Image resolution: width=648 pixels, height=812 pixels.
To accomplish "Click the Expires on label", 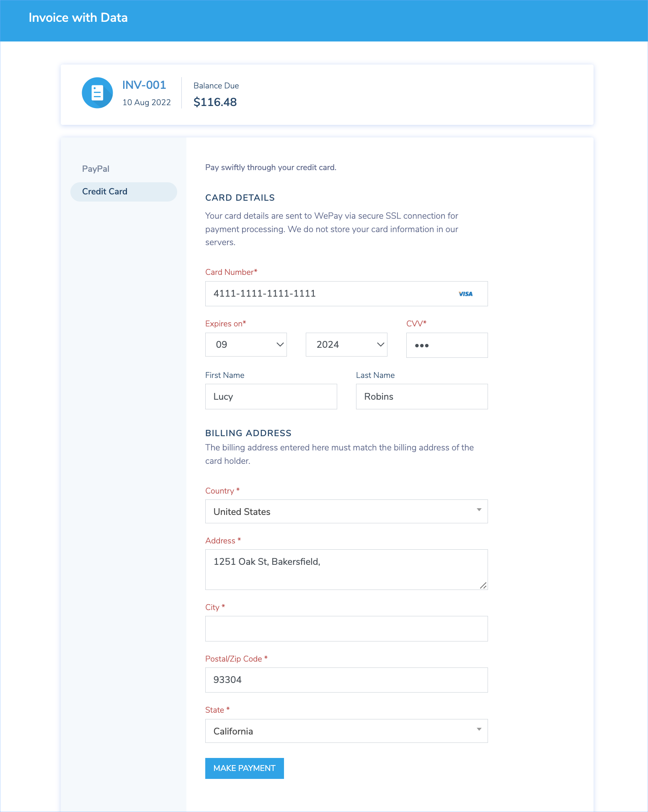I will click(x=226, y=323).
